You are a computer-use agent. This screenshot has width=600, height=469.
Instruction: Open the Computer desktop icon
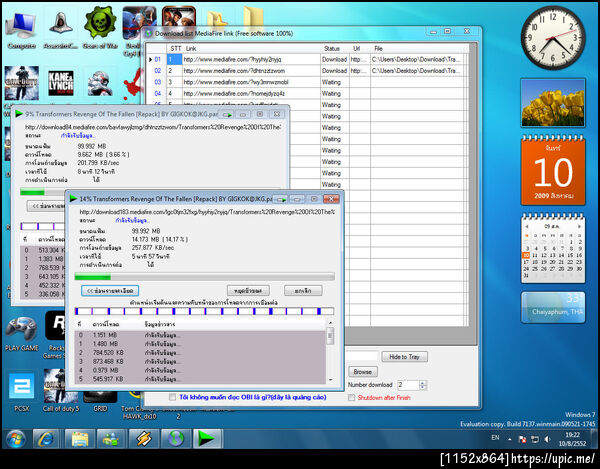pos(21,31)
